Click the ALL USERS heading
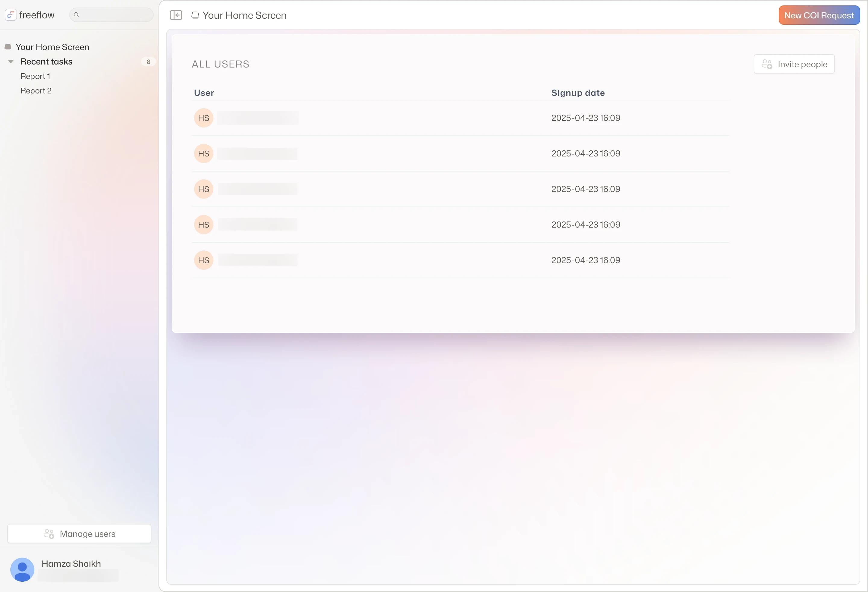 tap(220, 64)
